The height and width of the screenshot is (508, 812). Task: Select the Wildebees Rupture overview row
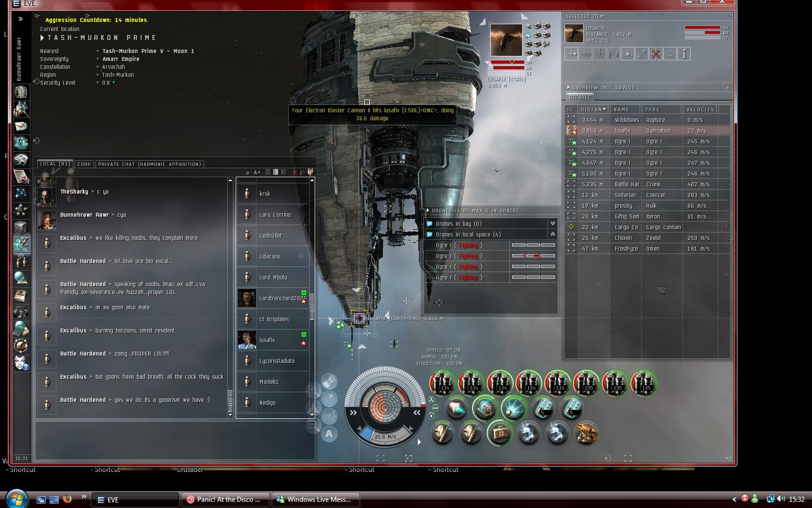(648, 120)
